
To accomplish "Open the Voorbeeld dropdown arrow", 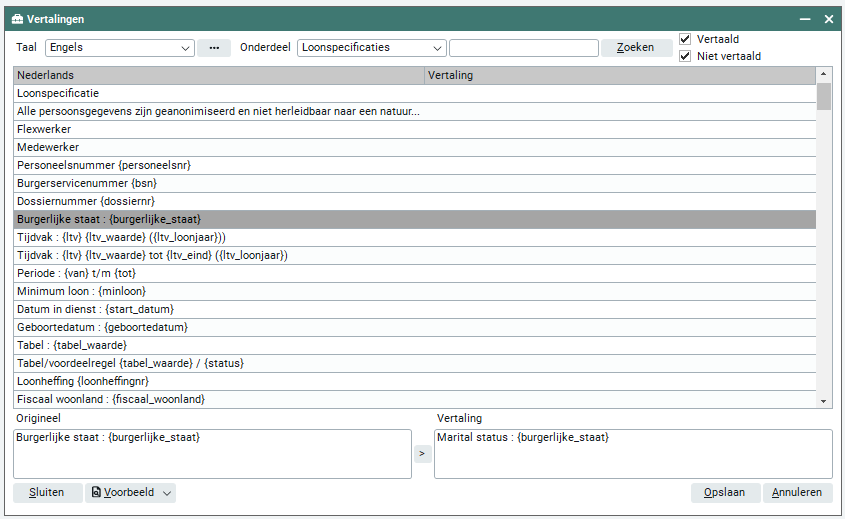I will point(167,493).
